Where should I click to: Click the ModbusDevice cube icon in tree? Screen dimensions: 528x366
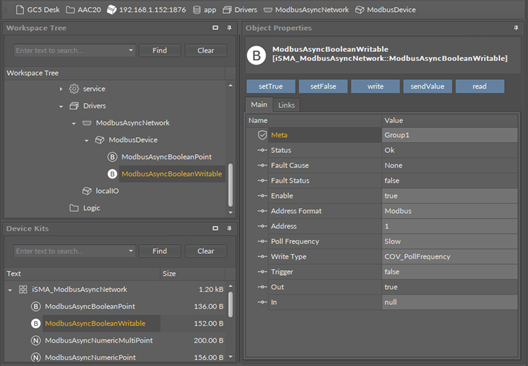pos(99,140)
